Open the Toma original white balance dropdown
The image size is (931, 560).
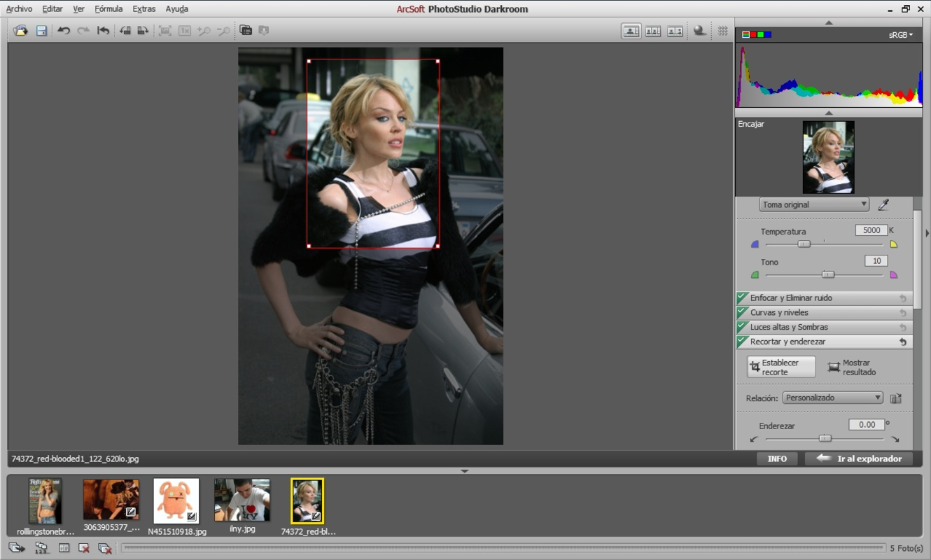[814, 205]
